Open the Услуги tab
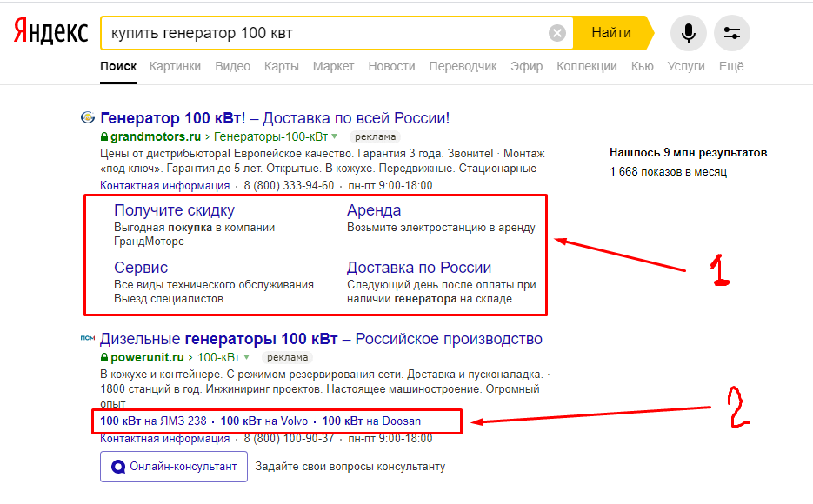 pos(685,66)
